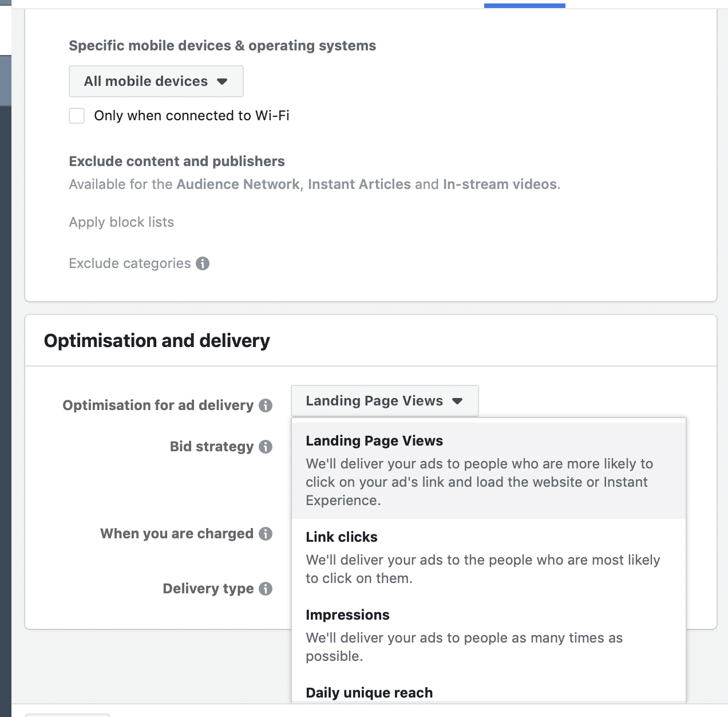
Task: Enable Only when connected to Wi-Fi checkbox
Action: [77, 116]
